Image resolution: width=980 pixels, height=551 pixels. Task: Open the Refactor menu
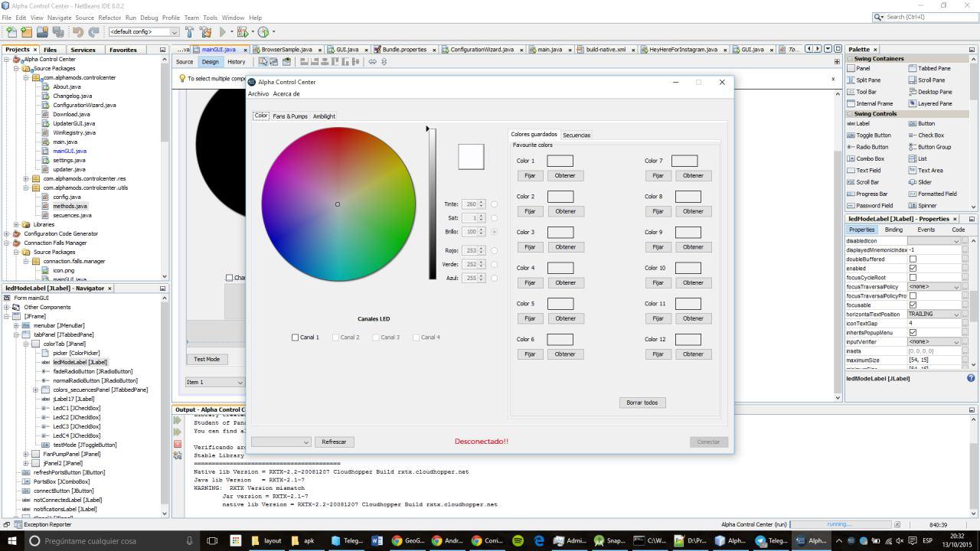tap(109, 18)
